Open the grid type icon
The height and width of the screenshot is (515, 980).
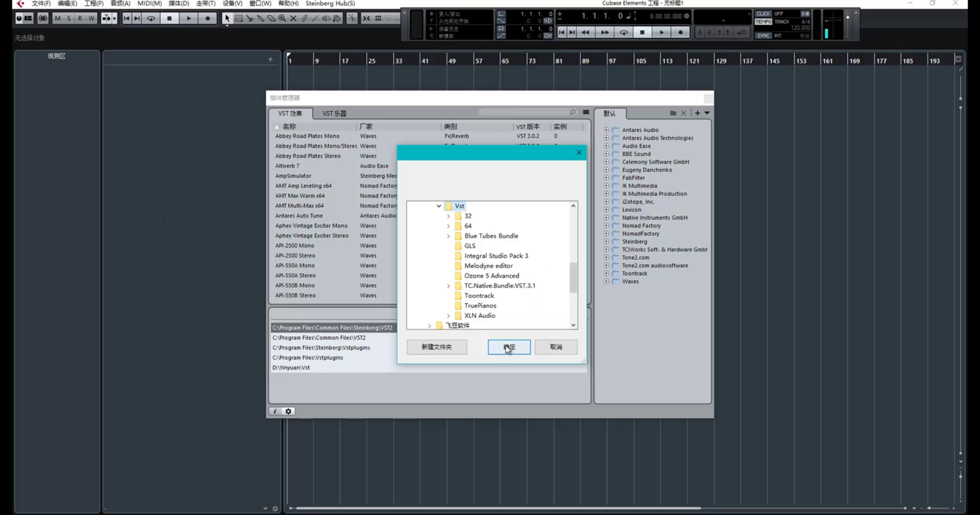pyautogui.click(x=378, y=18)
